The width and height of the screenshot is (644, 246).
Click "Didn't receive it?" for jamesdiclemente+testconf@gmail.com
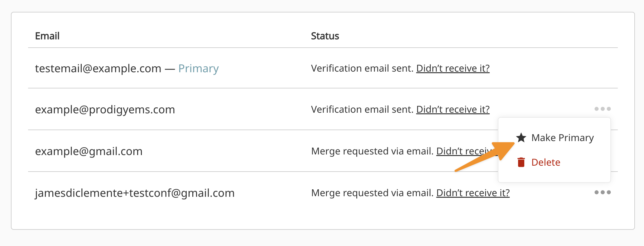point(473,193)
